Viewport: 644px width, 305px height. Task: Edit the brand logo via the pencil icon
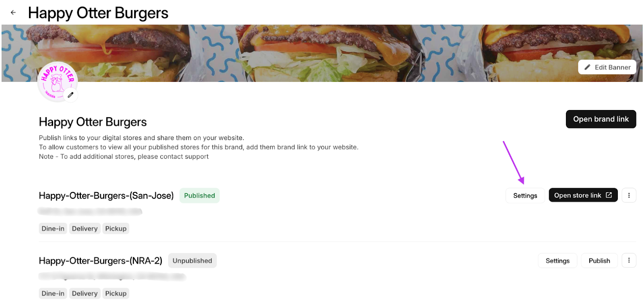(x=71, y=95)
